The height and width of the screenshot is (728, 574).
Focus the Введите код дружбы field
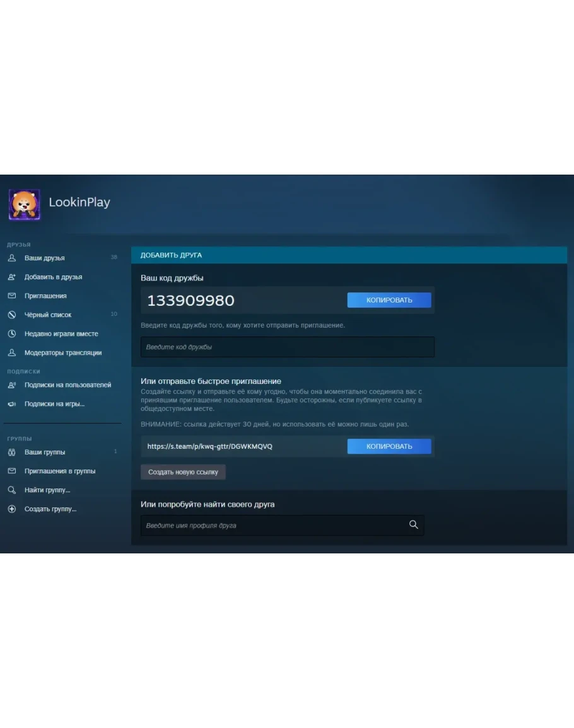287,347
